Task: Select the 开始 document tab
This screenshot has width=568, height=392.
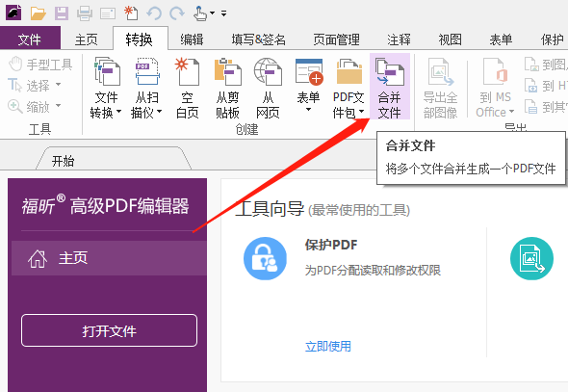Action: tap(114, 159)
